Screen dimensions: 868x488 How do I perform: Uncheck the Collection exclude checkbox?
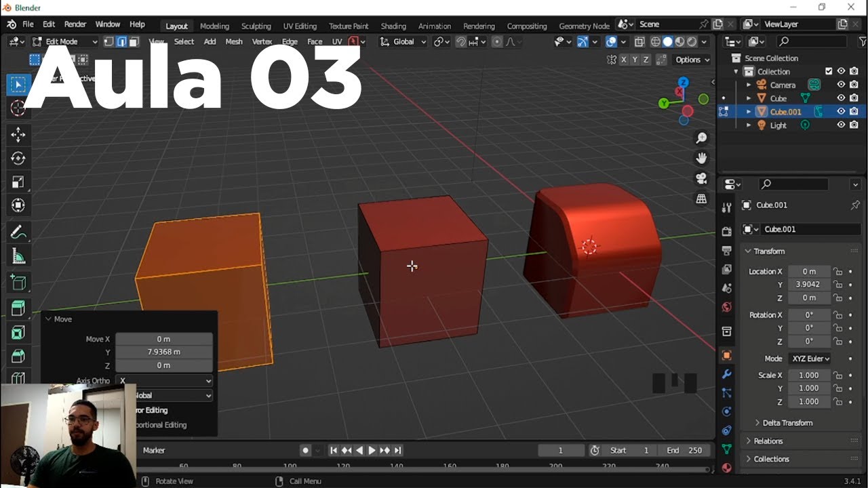tap(829, 71)
